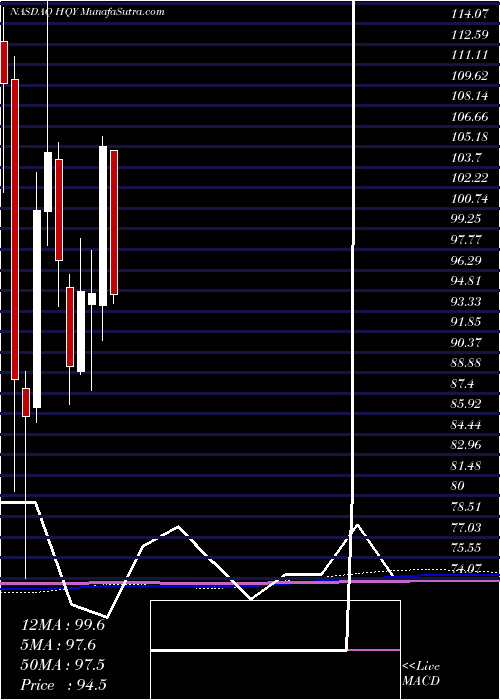Click the NASDAQ HQY MunafaSutra.com chart title
The height and width of the screenshot is (700, 500).
pos(87,12)
